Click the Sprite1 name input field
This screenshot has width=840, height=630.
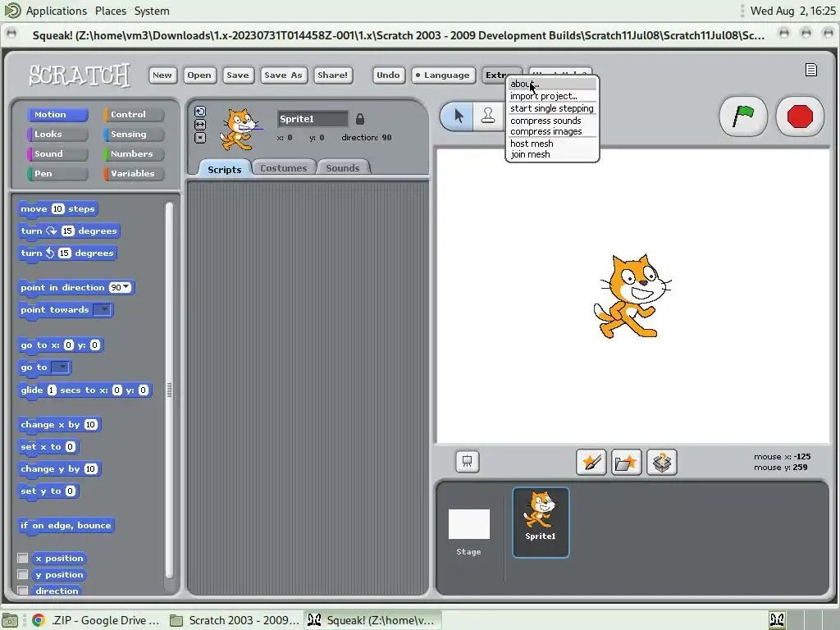click(x=313, y=119)
